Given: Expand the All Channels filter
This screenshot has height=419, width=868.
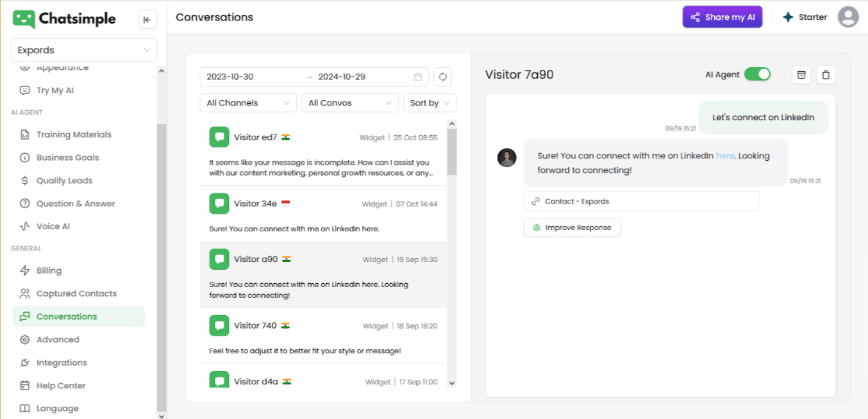Looking at the screenshot, I should 248,103.
